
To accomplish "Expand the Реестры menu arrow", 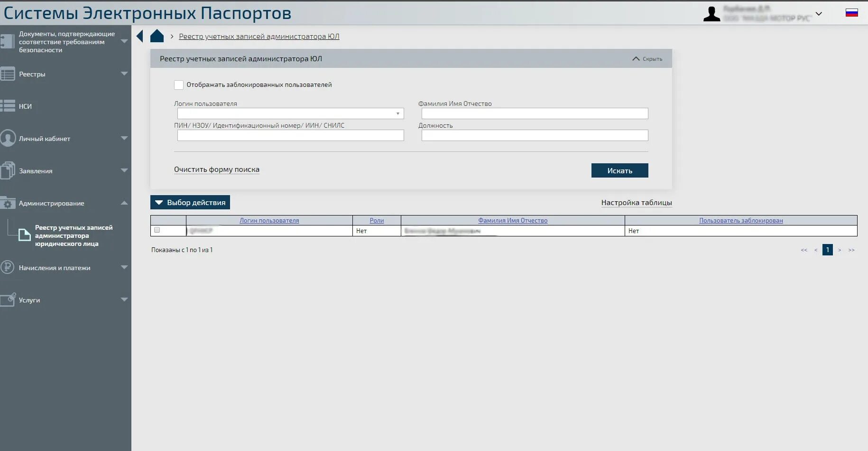I will tap(124, 74).
